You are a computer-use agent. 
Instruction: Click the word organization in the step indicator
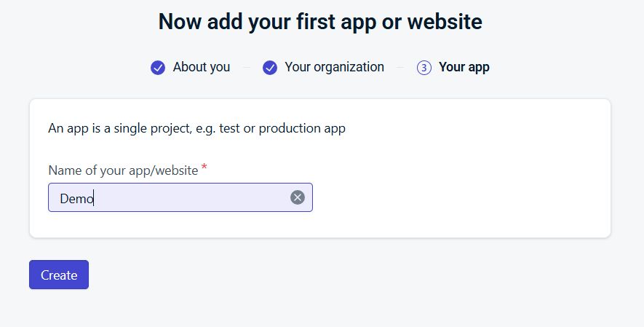click(x=349, y=67)
